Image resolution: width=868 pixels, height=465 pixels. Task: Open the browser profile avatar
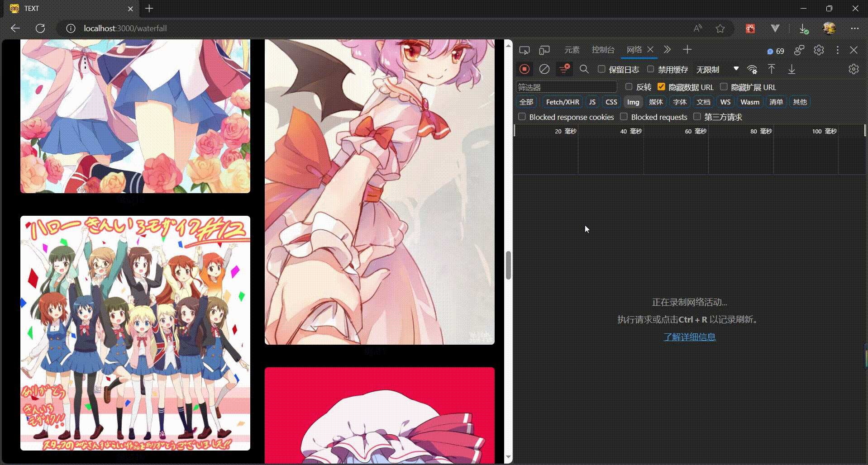click(x=829, y=28)
